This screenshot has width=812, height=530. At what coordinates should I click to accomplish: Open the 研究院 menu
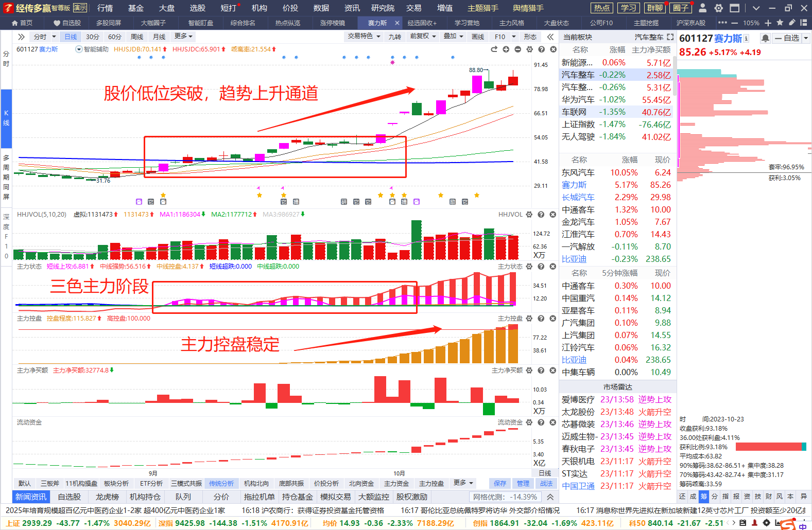tap(383, 8)
